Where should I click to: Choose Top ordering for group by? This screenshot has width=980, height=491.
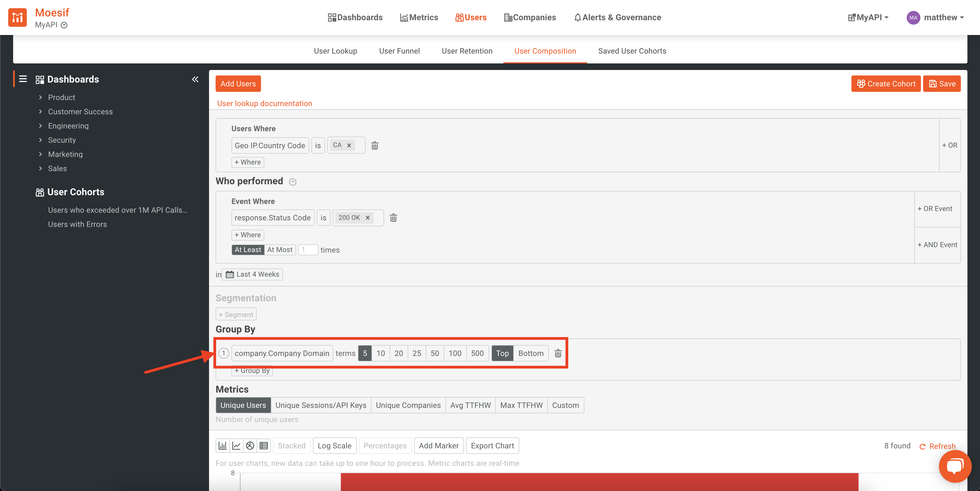pos(502,353)
